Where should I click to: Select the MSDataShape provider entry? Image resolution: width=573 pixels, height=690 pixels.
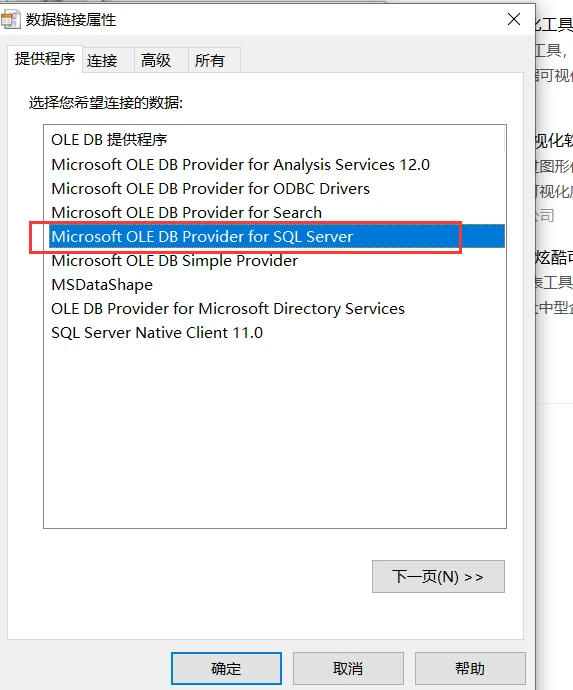pyautogui.click(x=102, y=285)
